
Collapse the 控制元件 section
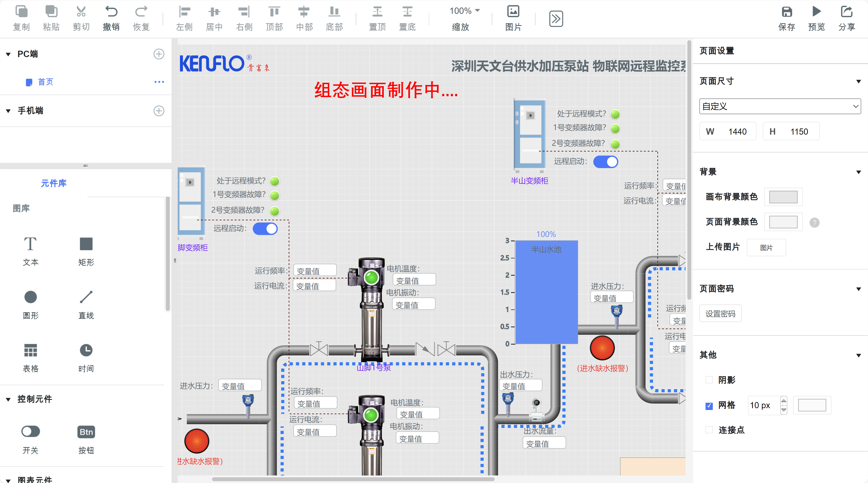8,399
